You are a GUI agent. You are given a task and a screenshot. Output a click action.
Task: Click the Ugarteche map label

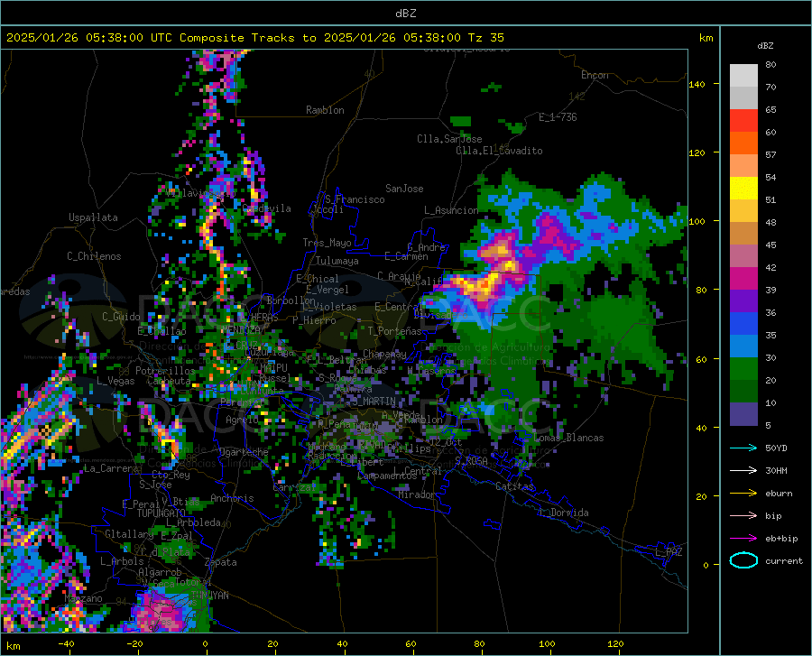click(x=244, y=451)
